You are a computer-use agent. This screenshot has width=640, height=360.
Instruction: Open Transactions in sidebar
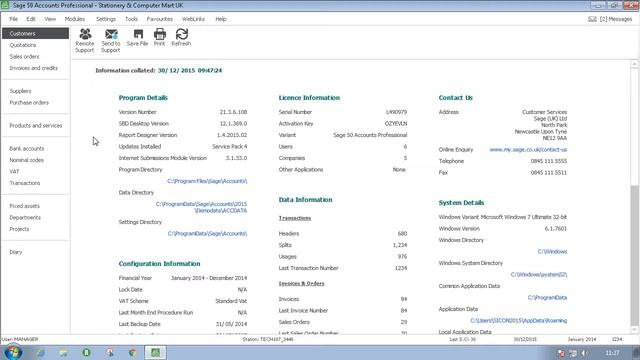pyautogui.click(x=25, y=183)
